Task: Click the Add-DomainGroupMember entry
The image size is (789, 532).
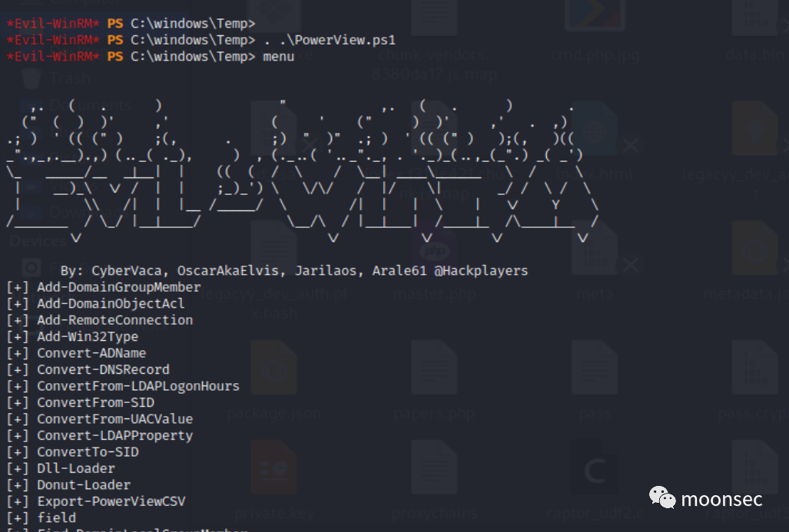Action: pyautogui.click(x=119, y=287)
